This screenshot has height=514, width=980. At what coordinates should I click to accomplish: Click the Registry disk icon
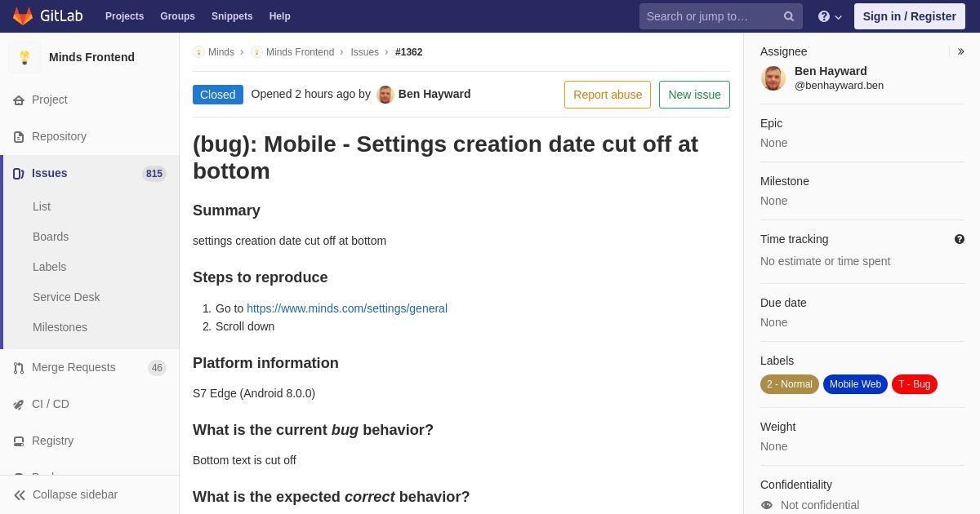(19, 441)
